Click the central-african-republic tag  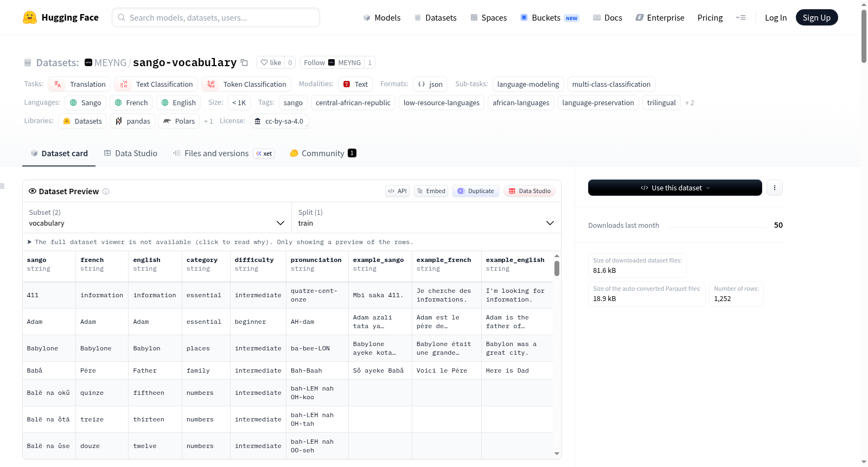click(353, 103)
